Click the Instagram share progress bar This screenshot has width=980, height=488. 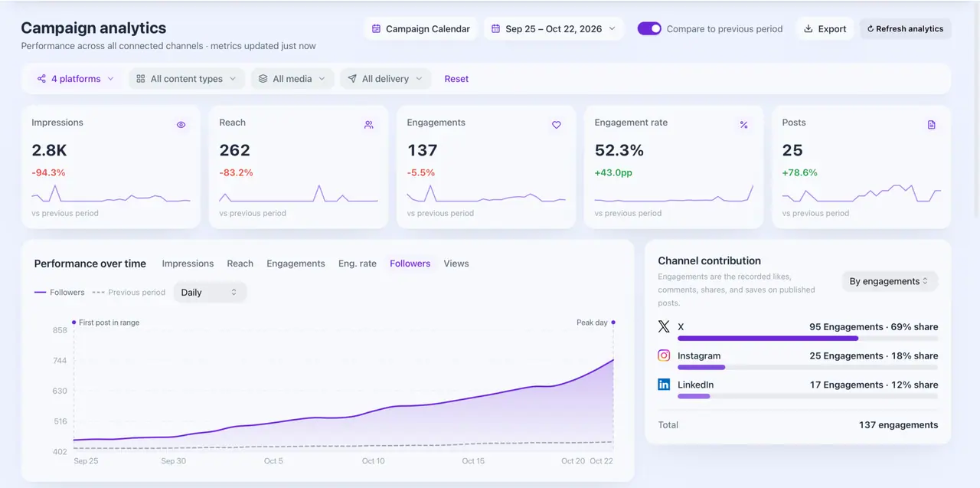[808, 367]
